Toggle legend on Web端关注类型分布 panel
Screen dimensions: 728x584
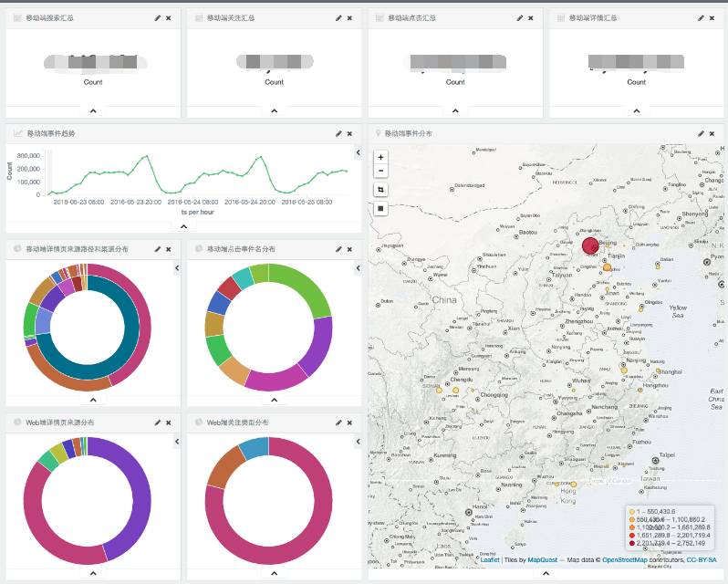358,442
